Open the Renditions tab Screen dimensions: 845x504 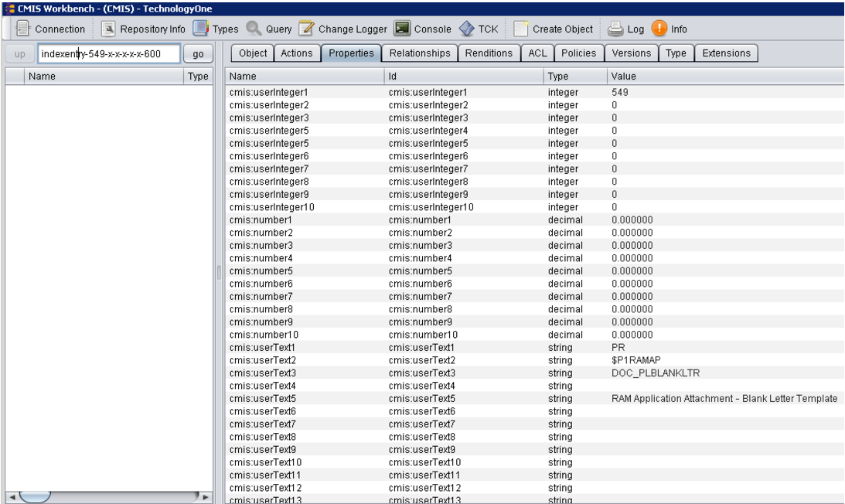[x=489, y=53]
